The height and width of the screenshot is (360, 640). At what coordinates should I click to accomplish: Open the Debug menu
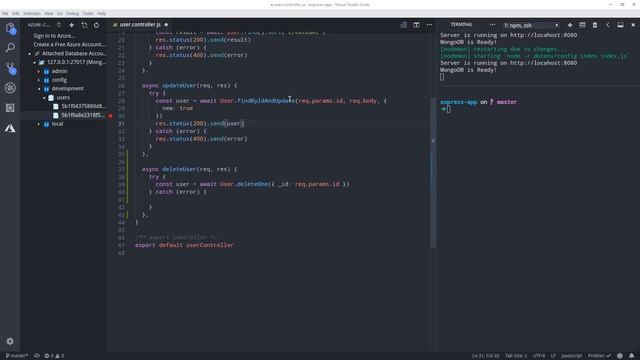point(72,13)
